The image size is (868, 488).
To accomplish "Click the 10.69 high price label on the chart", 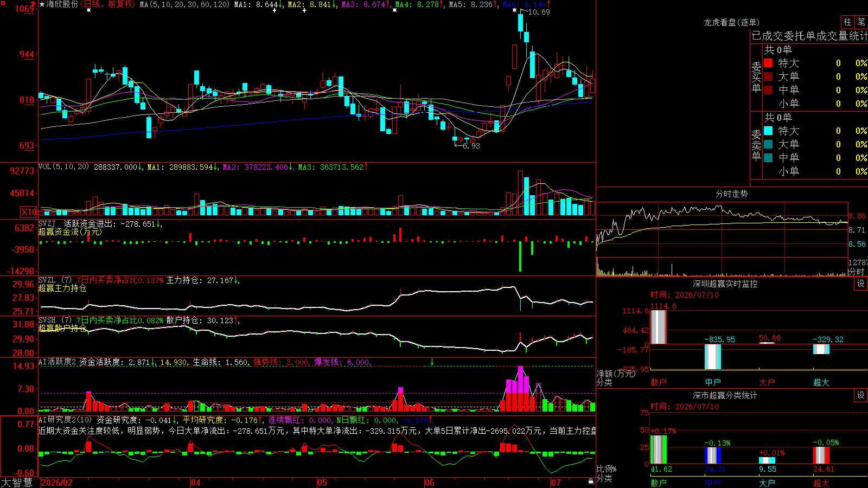I will [x=539, y=12].
